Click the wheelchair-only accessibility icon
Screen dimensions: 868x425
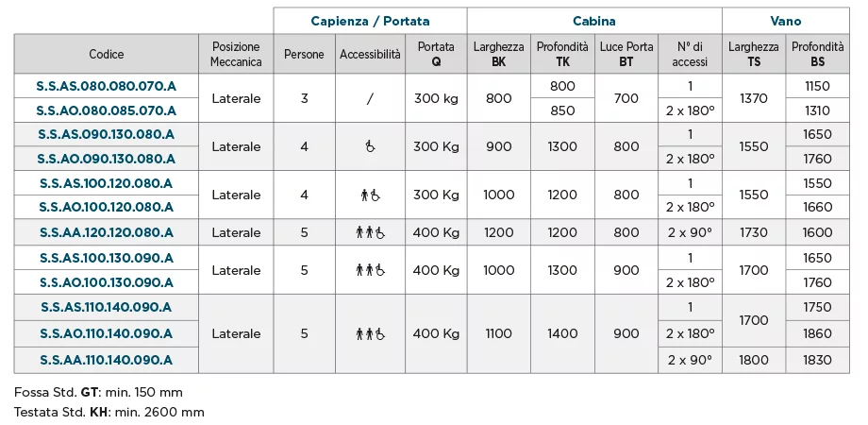click(370, 146)
